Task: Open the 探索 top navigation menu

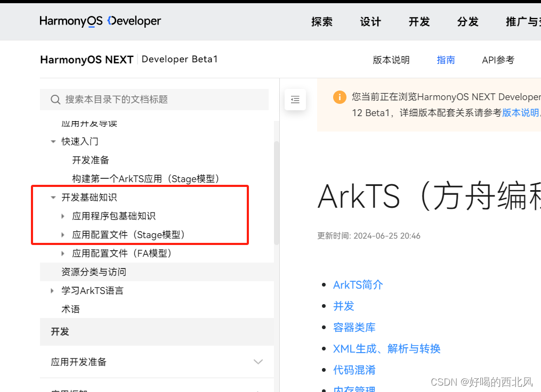Action: [322, 22]
